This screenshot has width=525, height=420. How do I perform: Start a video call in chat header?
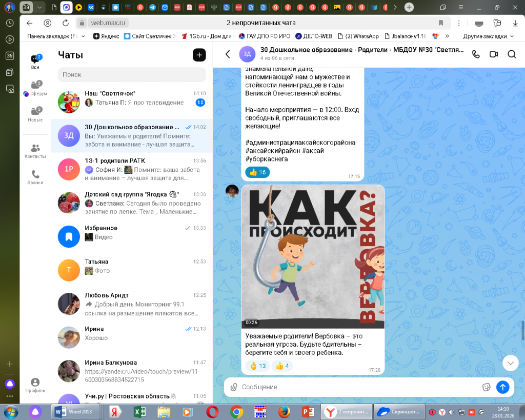pos(494,54)
